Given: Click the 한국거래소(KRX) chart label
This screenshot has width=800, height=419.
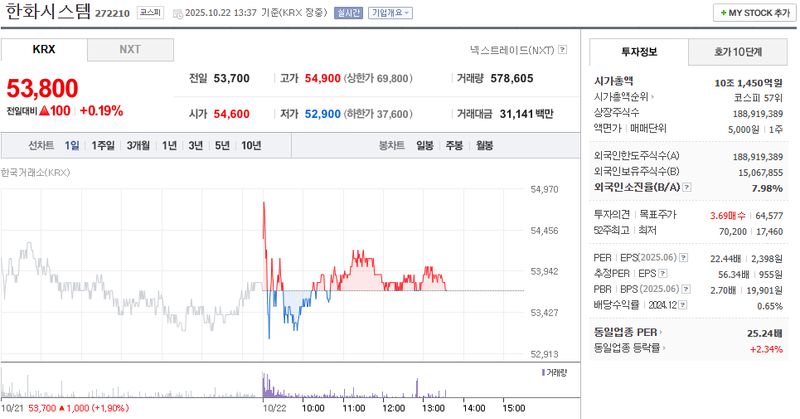Looking at the screenshot, I should pos(36,172).
